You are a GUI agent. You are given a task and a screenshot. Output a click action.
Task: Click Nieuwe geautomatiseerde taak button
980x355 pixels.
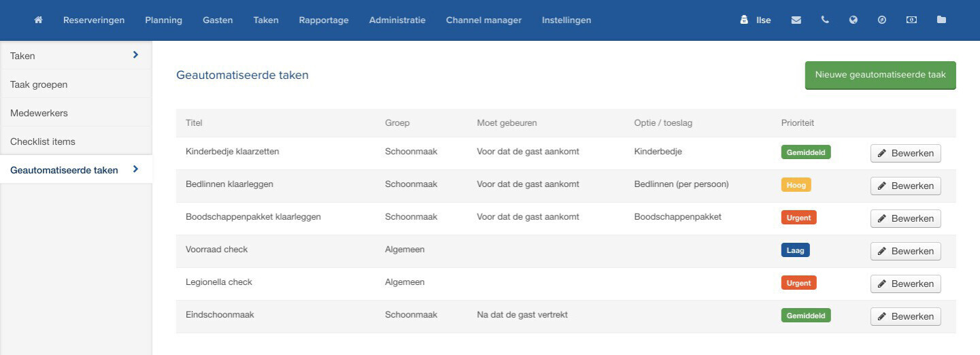pyautogui.click(x=880, y=75)
